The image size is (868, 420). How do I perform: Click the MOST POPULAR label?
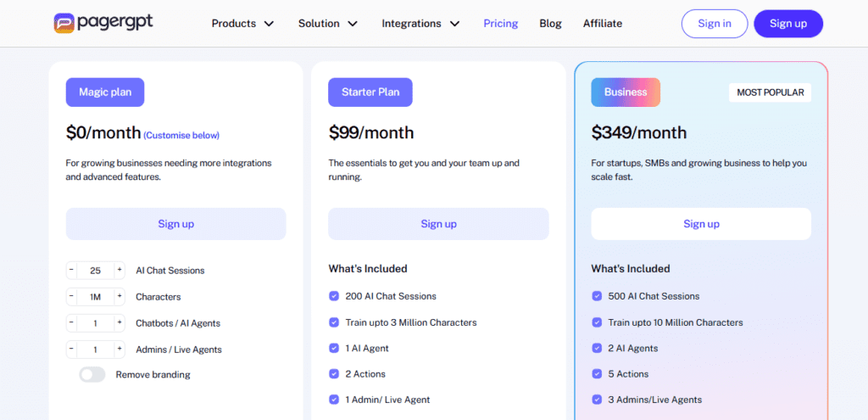(x=770, y=92)
